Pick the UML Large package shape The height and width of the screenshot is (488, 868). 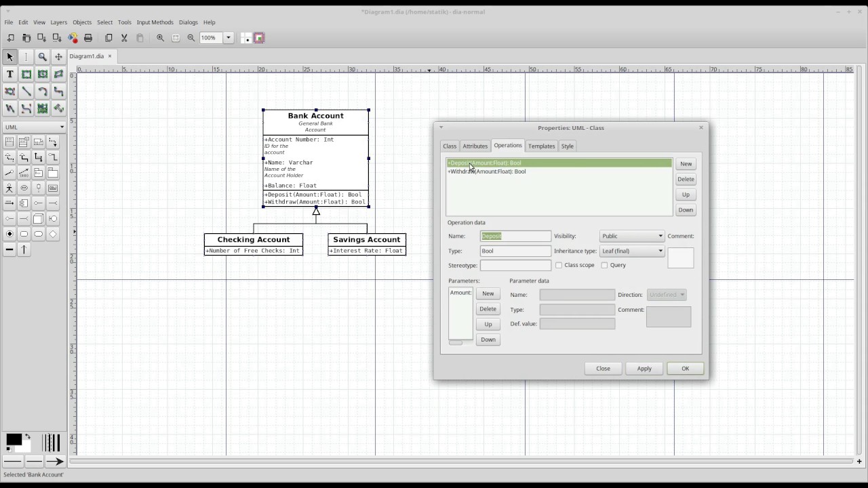(x=53, y=173)
